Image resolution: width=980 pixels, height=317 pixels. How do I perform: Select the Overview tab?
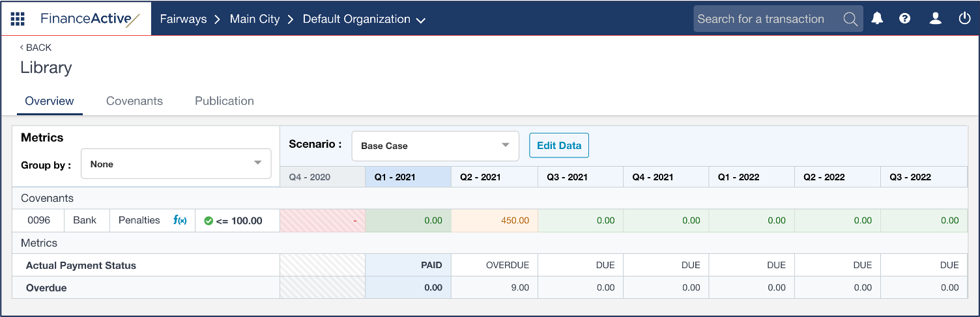coord(50,101)
